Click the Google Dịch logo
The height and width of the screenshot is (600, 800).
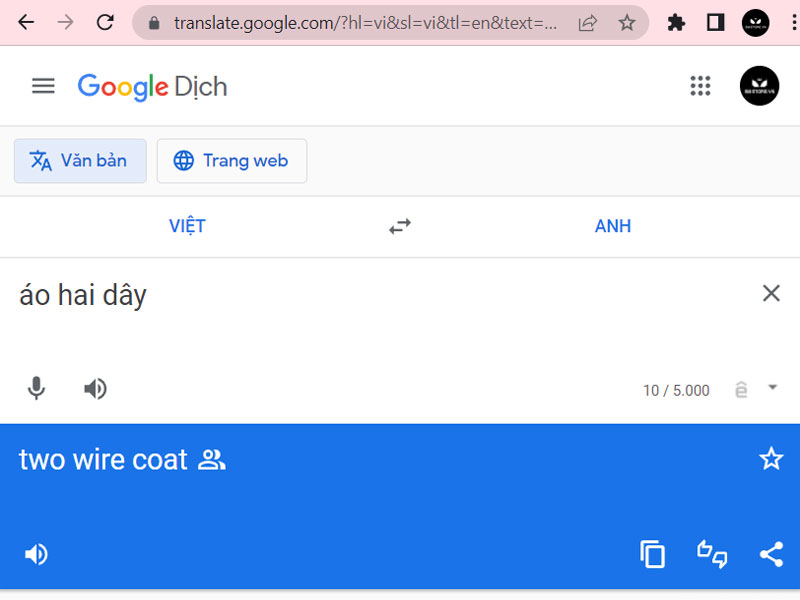[x=152, y=87]
